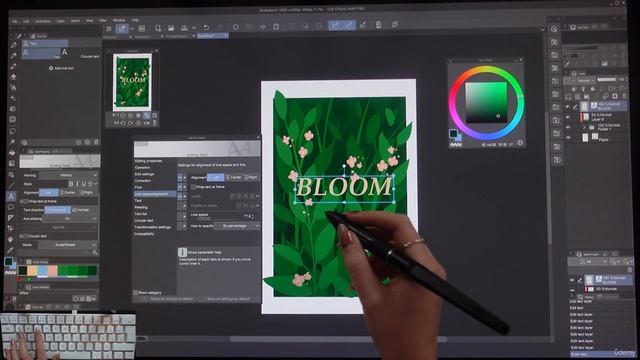Click the Italic style icon
640x360 pixels.
click(77, 184)
